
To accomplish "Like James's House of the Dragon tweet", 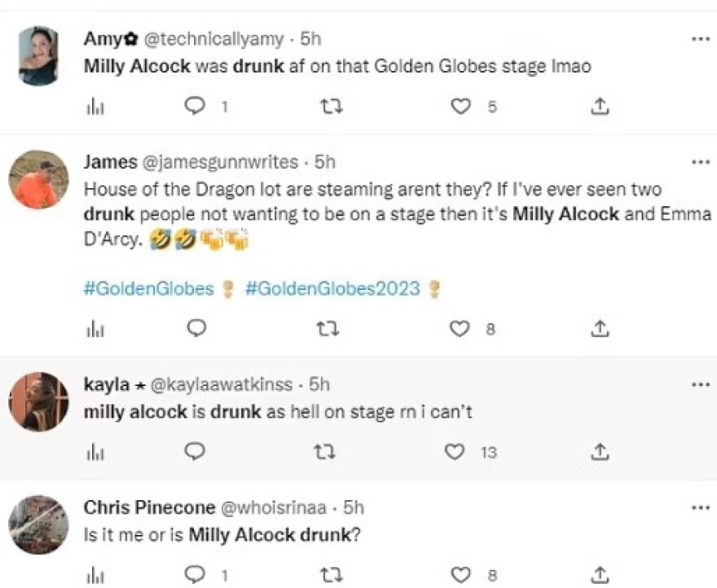I will tap(461, 328).
